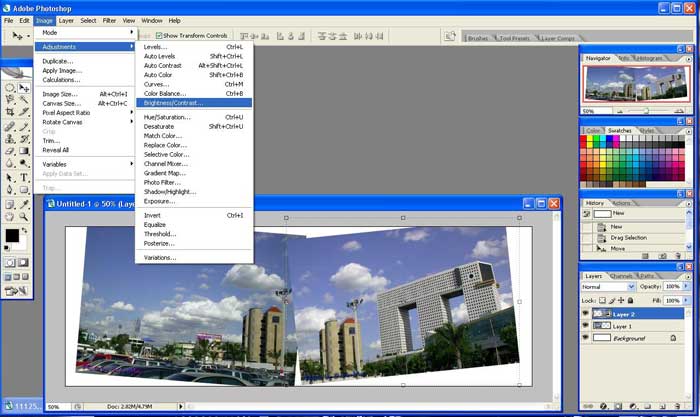Image resolution: width=700 pixels, height=417 pixels.
Task: Lock layer position with move-lock icon
Action: [619, 300]
